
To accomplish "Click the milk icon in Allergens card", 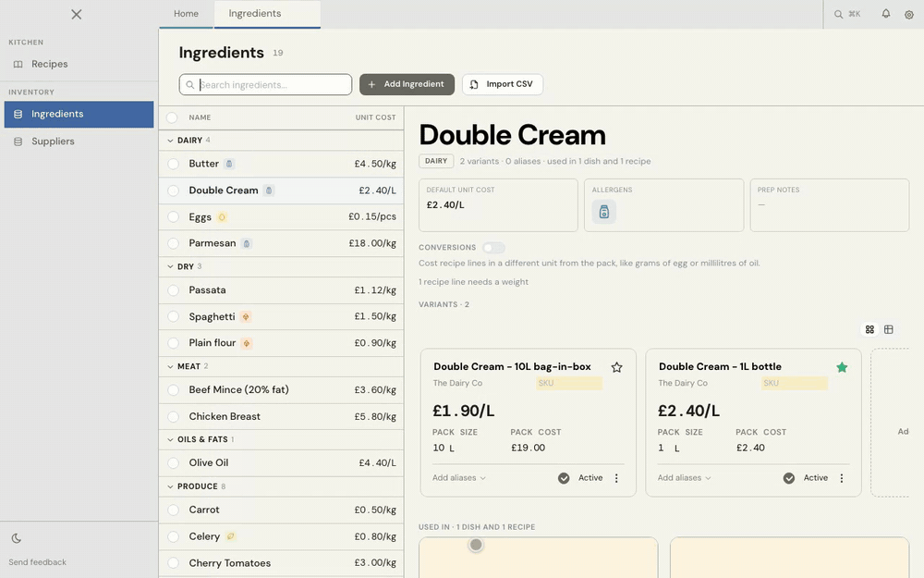I will [604, 212].
